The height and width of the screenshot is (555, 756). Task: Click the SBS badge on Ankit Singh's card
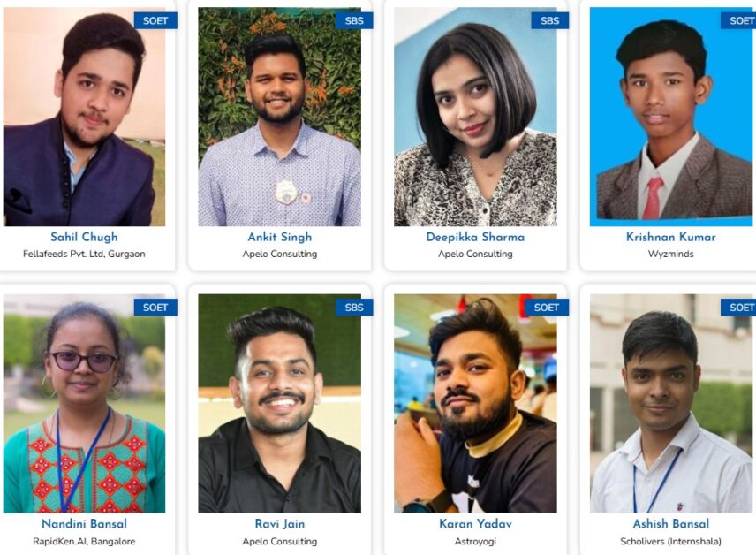point(354,20)
